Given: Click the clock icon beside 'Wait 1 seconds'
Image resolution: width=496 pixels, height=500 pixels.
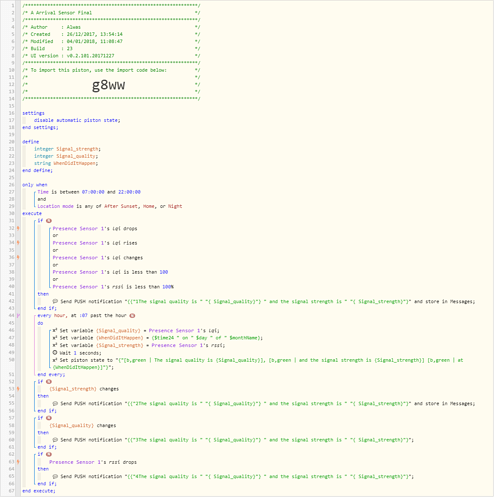Looking at the screenshot, I should point(55,353).
